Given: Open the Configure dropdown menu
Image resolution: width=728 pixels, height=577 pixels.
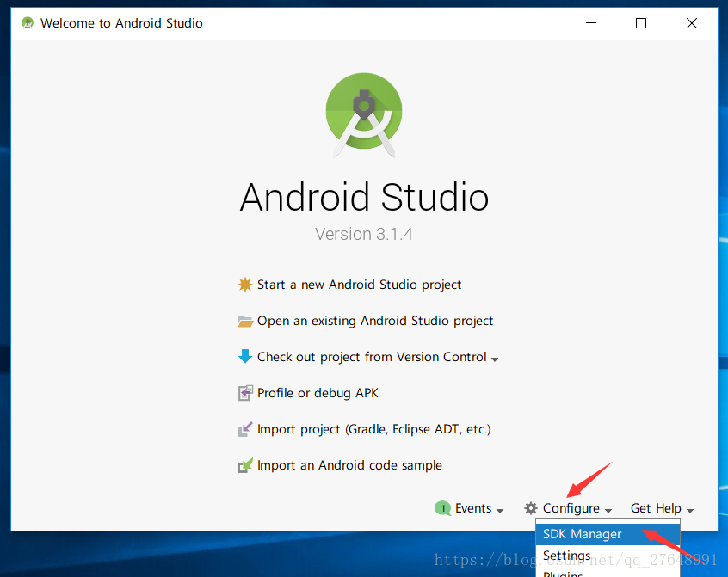Looking at the screenshot, I should coord(577,508).
